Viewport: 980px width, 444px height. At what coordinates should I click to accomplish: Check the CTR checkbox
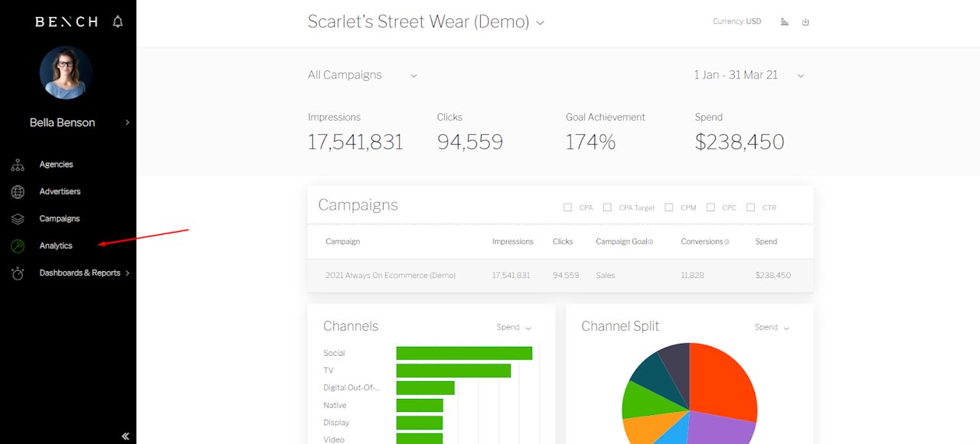(750, 207)
